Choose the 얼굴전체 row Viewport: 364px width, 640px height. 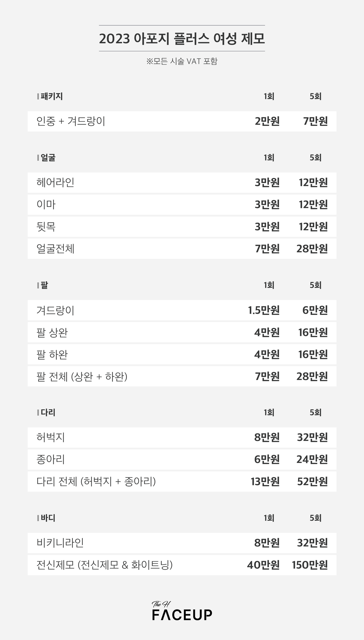182,249
